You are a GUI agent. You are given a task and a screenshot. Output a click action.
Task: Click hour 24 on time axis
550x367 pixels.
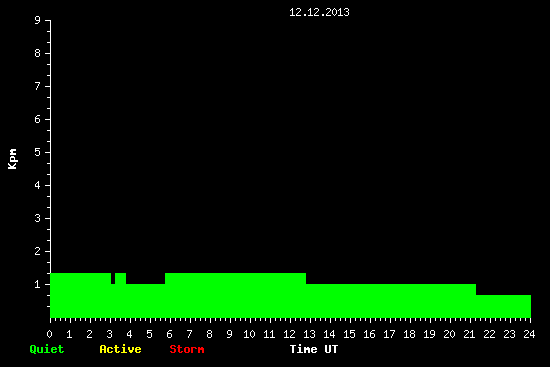tap(529, 334)
